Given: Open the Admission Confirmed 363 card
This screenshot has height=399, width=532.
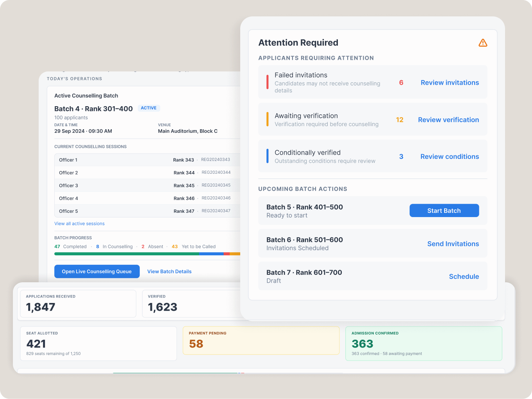Looking at the screenshot, I should (424, 344).
